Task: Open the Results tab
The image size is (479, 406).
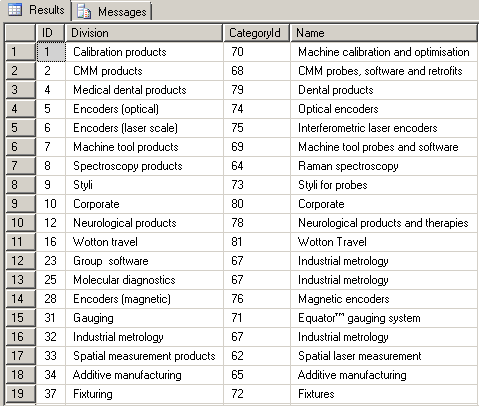Action: [36, 10]
